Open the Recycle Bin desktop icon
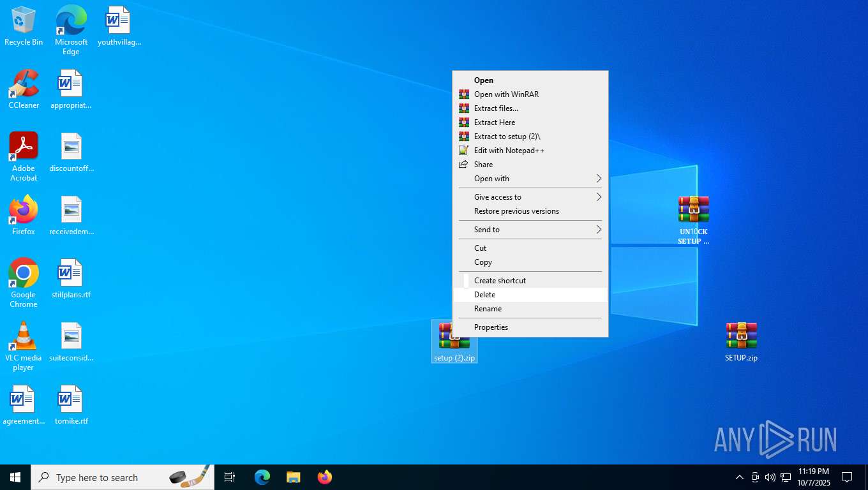This screenshot has width=868, height=490. click(x=24, y=27)
